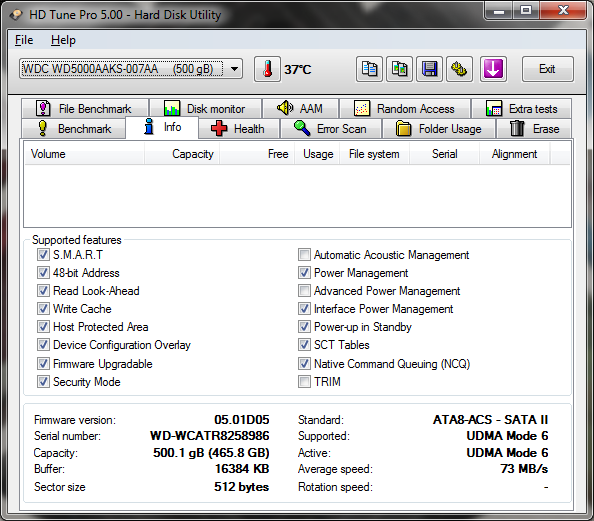Viewport: 594px width, 521px height.
Task: Click serial number WD-WCATR8258986
Action: click(x=209, y=436)
